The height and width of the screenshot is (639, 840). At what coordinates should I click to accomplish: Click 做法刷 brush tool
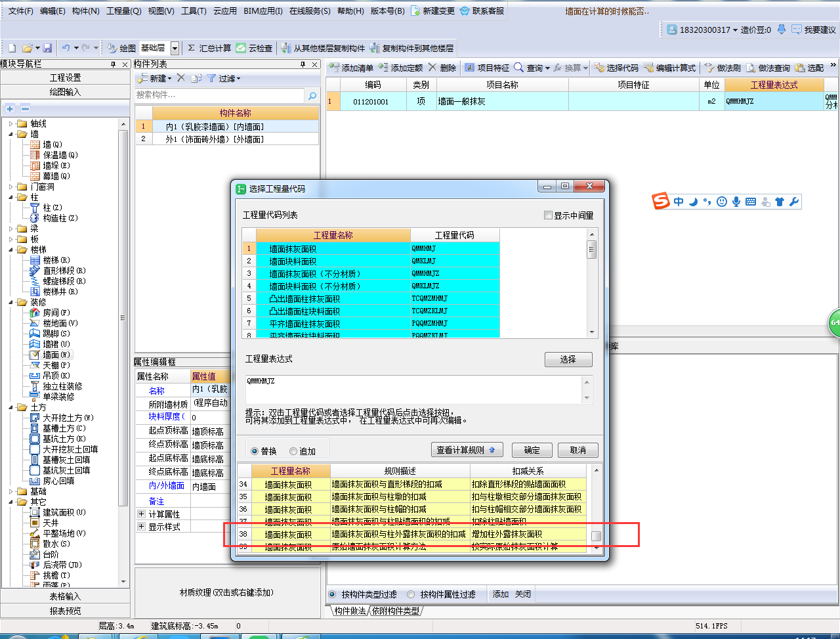pyautogui.click(x=723, y=68)
